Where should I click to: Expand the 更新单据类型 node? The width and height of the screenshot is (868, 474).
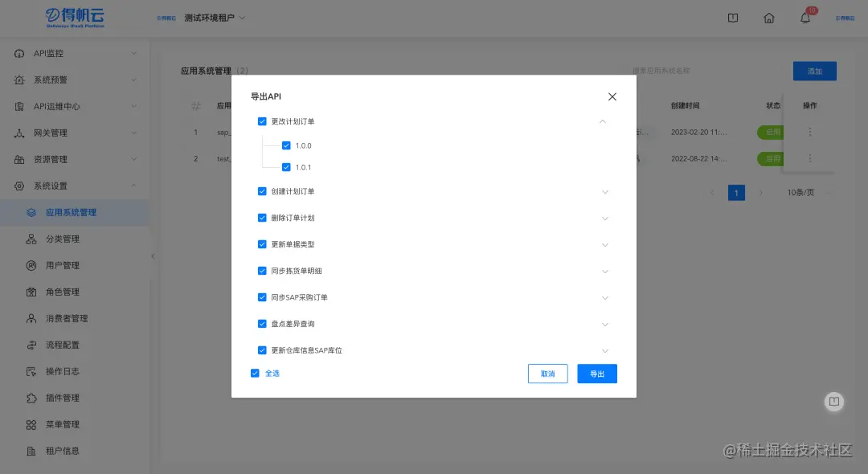pyautogui.click(x=605, y=246)
